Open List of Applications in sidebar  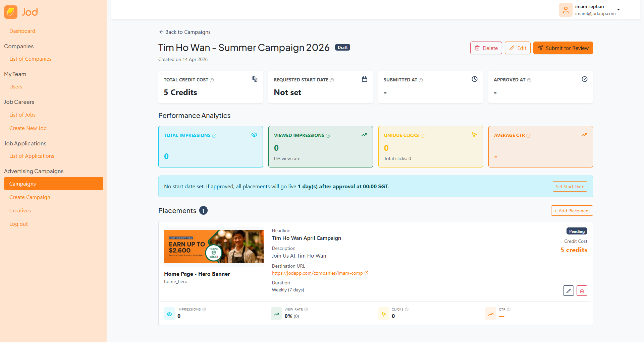(32, 156)
